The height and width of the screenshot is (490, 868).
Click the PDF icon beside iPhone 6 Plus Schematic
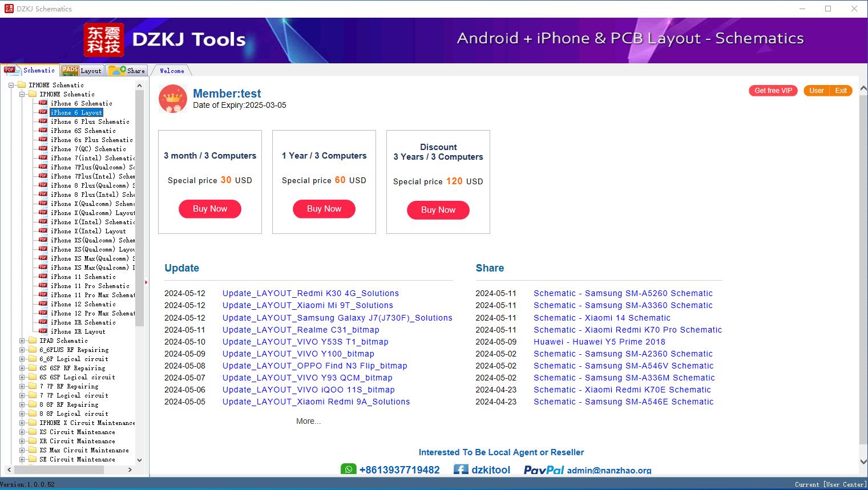(x=43, y=122)
